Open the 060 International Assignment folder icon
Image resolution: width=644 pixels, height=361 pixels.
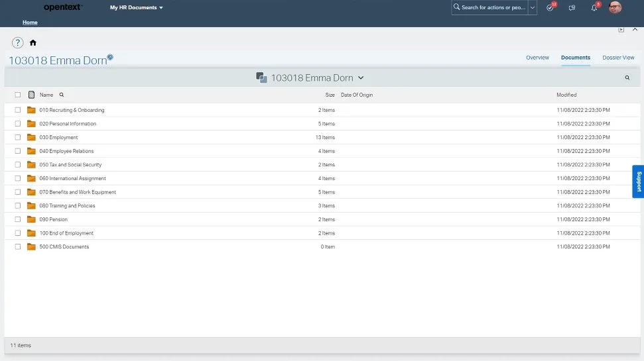pyautogui.click(x=31, y=178)
